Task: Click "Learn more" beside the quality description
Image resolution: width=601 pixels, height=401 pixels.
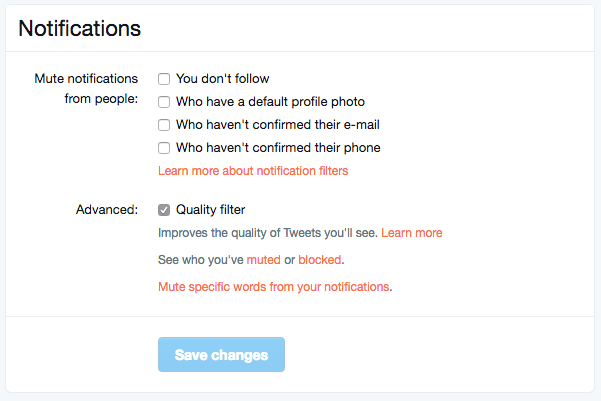Action: pyautogui.click(x=411, y=233)
